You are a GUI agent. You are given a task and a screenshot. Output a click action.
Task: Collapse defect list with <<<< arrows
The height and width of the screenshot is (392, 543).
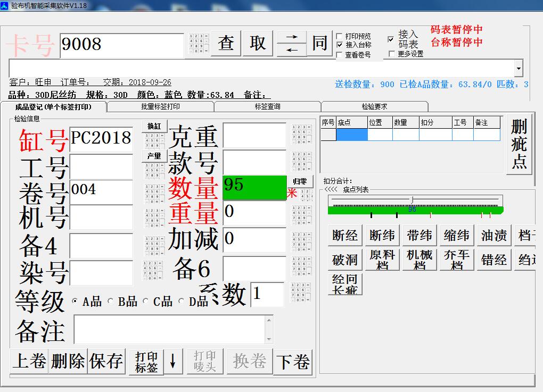click(331, 189)
